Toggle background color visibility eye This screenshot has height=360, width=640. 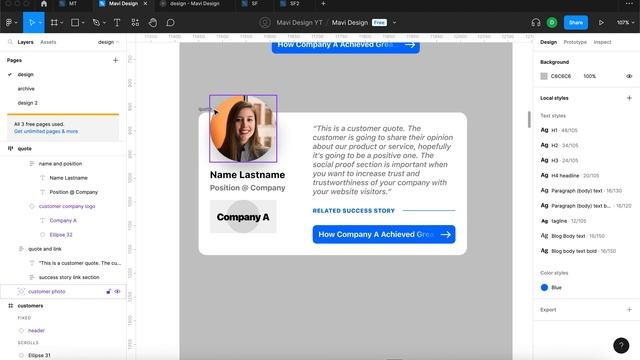point(629,76)
